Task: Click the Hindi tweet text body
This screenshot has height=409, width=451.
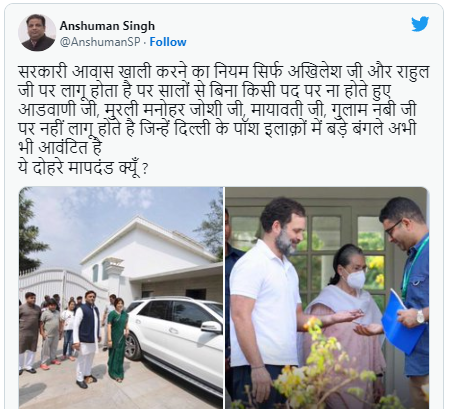Action: coord(223,119)
